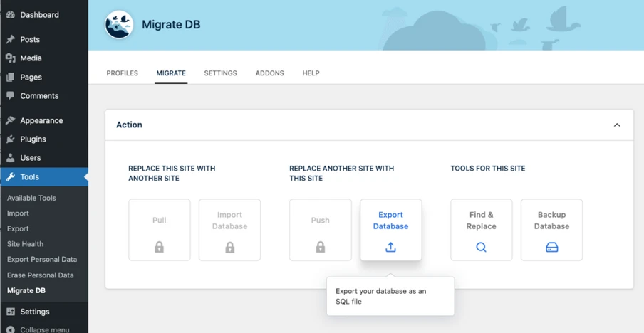Open the Addons tab
The width and height of the screenshot is (644, 333).
269,73
